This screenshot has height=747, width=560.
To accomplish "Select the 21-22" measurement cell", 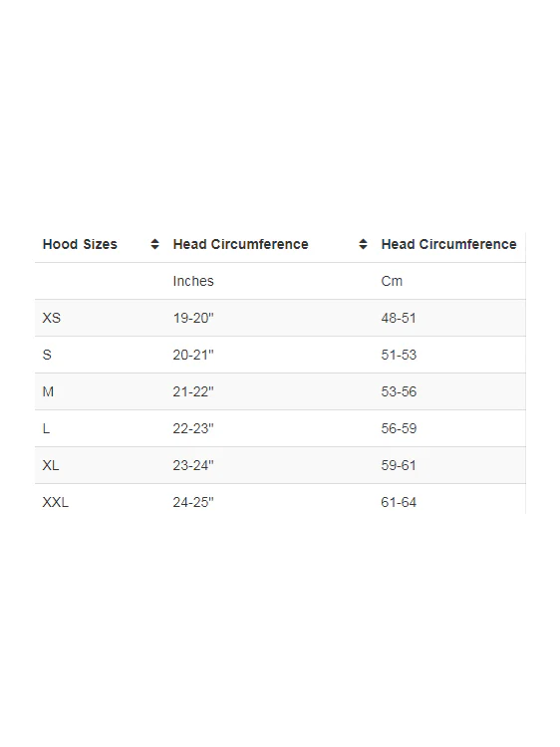I will (193, 391).
